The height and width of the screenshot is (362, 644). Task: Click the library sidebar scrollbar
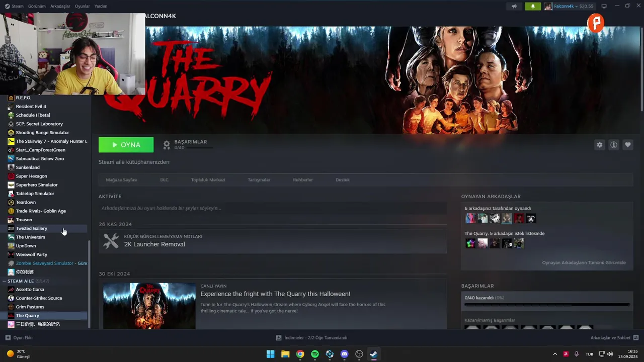(90, 284)
